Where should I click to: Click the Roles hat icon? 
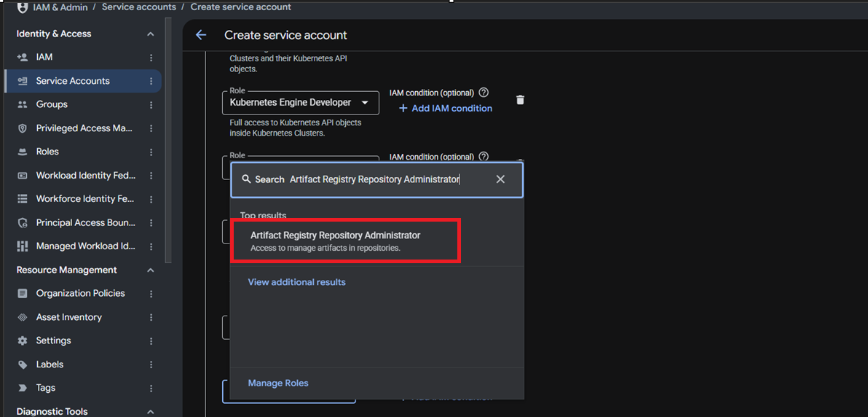23,152
